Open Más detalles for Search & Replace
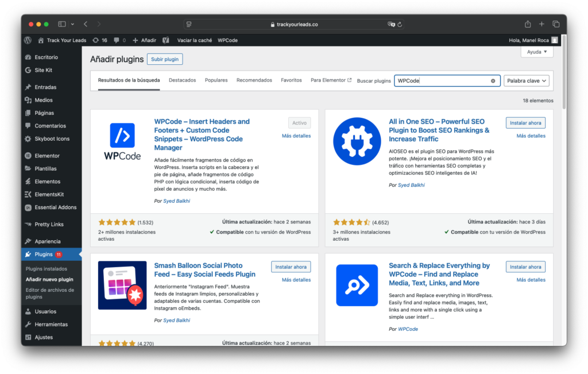The width and height of the screenshot is (588, 374). tap(531, 280)
